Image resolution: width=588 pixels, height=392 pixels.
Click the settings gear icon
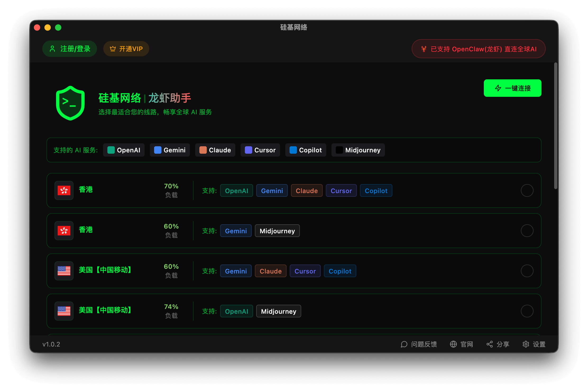[x=526, y=344]
